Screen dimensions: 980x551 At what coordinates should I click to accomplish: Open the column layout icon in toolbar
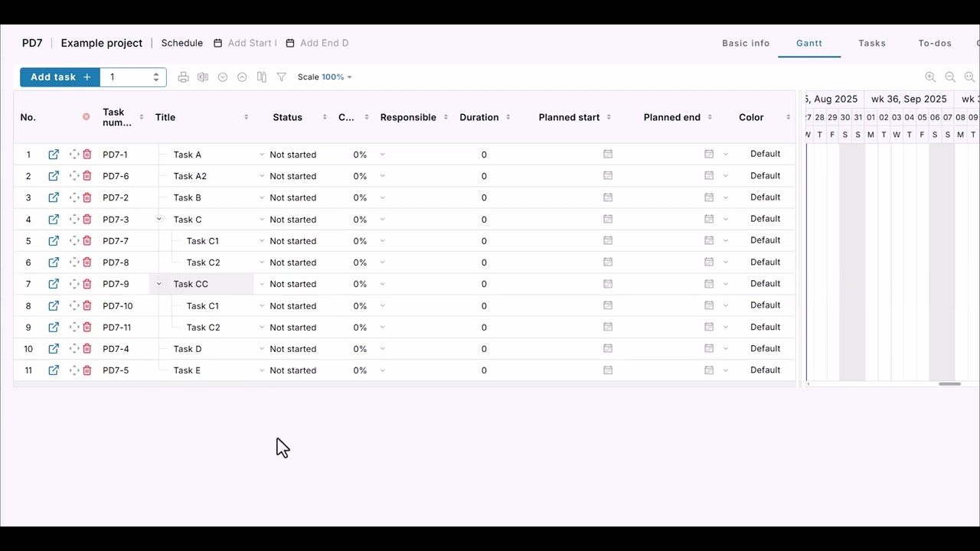pos(262,77)
